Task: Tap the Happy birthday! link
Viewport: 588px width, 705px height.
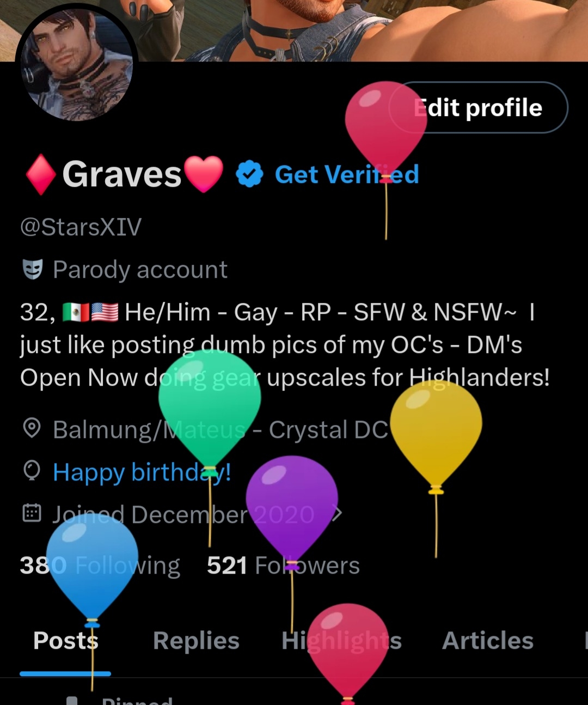Action: click(142, 472)
